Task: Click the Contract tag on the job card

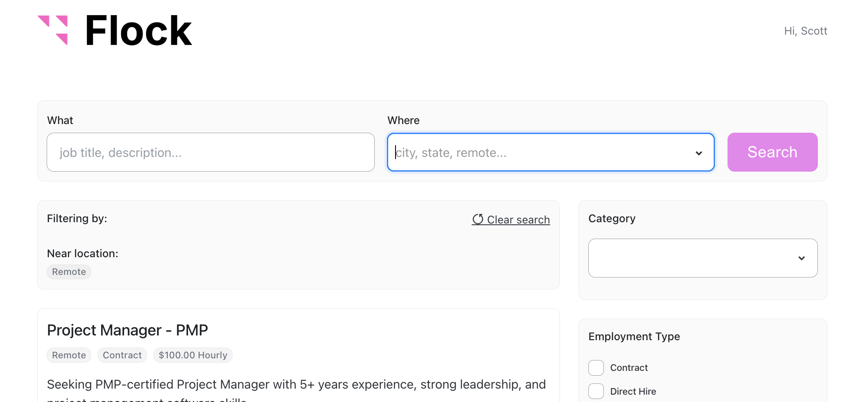Action: [122, 355]
